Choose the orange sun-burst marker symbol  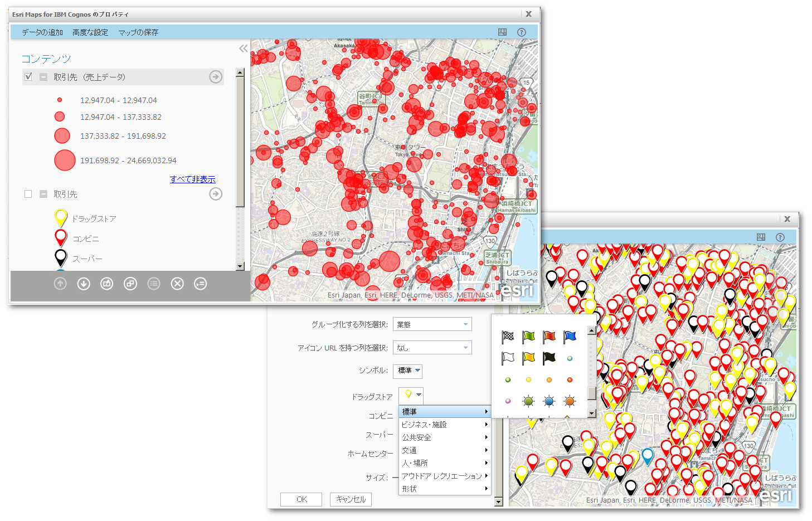(570, 401)
